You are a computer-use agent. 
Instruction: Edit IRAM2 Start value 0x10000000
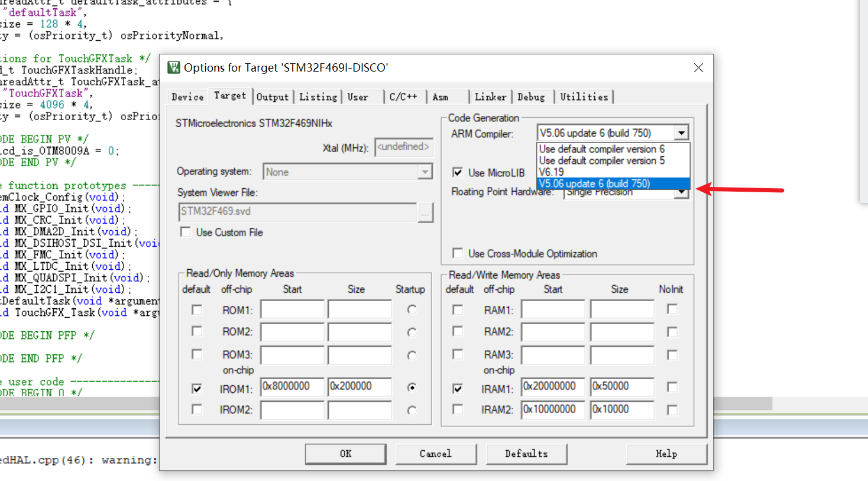point(553,409)
